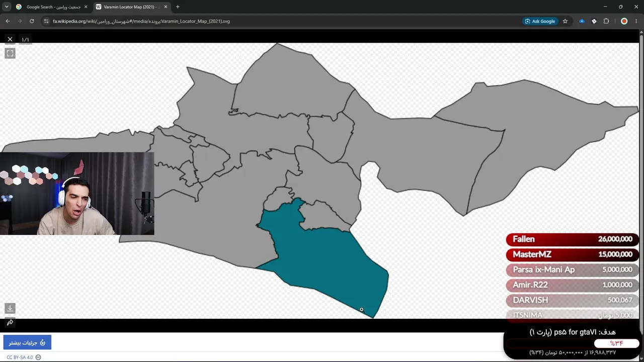Open the white tag extension icon
Viewport: 644px width, 362px height.
point(594,21)
